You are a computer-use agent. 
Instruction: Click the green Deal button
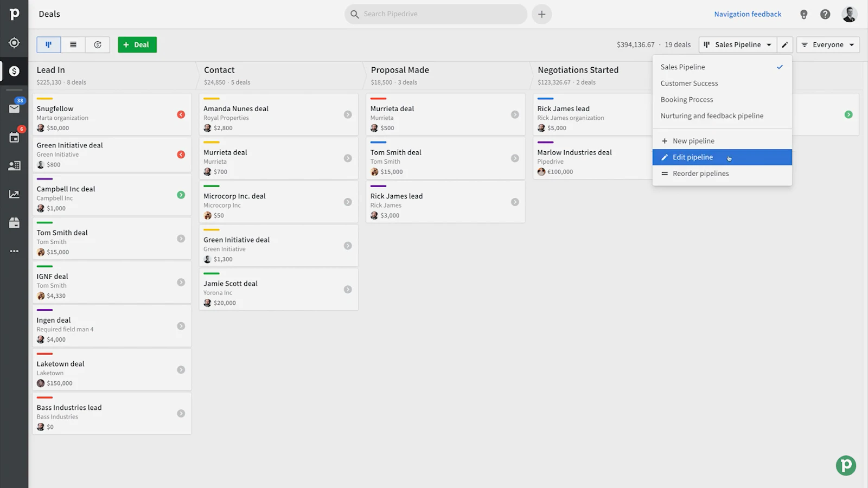point(137,44)
